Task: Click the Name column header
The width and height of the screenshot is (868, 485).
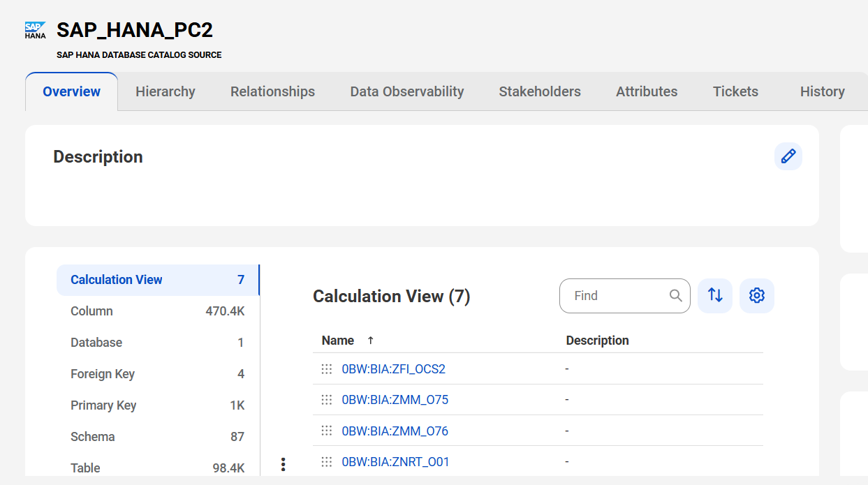Action: pos(338,341)
